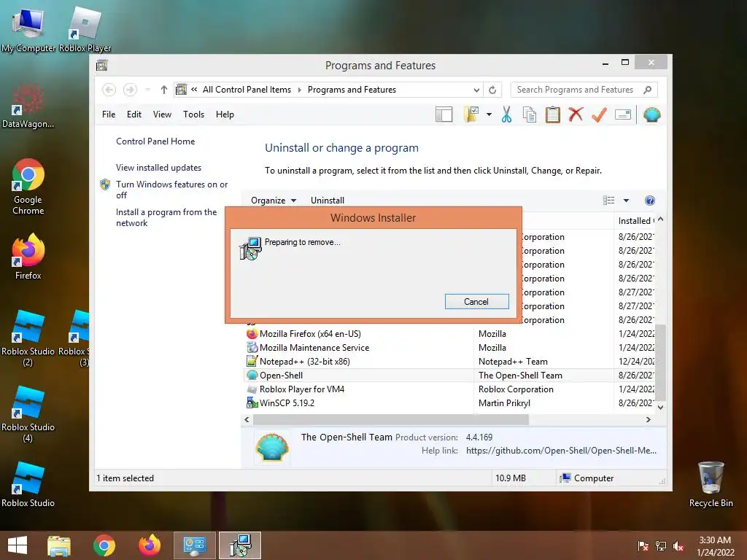Click the blue Help question mark icon

click(649, 201)
